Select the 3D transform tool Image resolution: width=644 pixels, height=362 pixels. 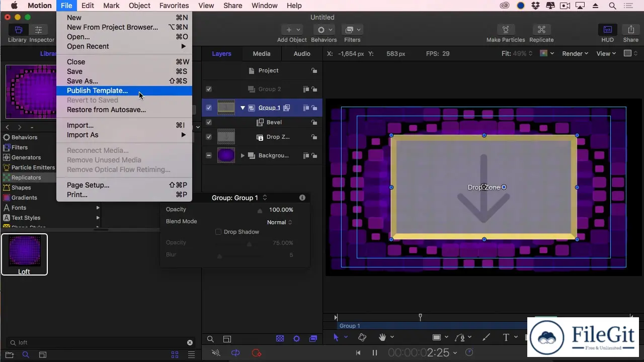click(x=362, y=337)
